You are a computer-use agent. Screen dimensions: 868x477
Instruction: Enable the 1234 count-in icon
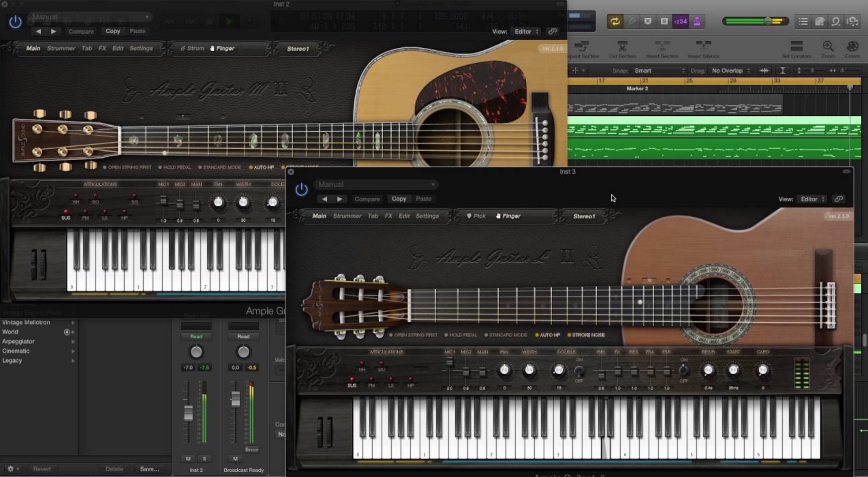click(680, 21)
